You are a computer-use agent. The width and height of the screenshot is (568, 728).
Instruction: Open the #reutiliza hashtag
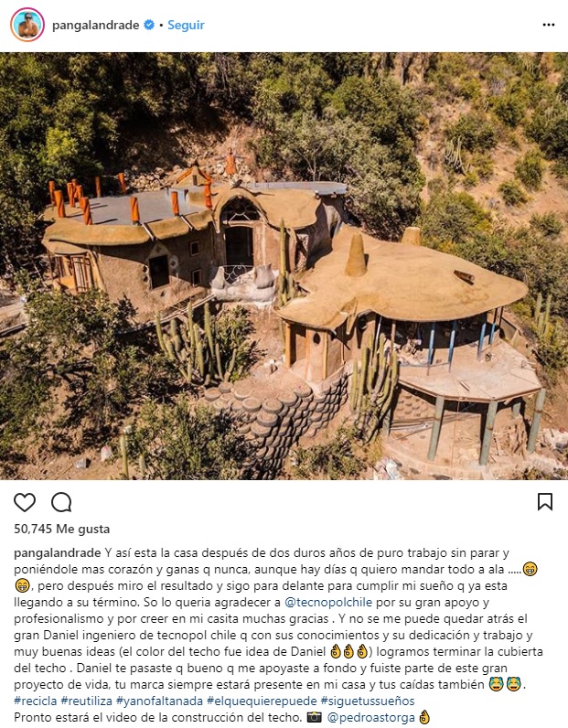pyautogui.click(x=87, y=701)
